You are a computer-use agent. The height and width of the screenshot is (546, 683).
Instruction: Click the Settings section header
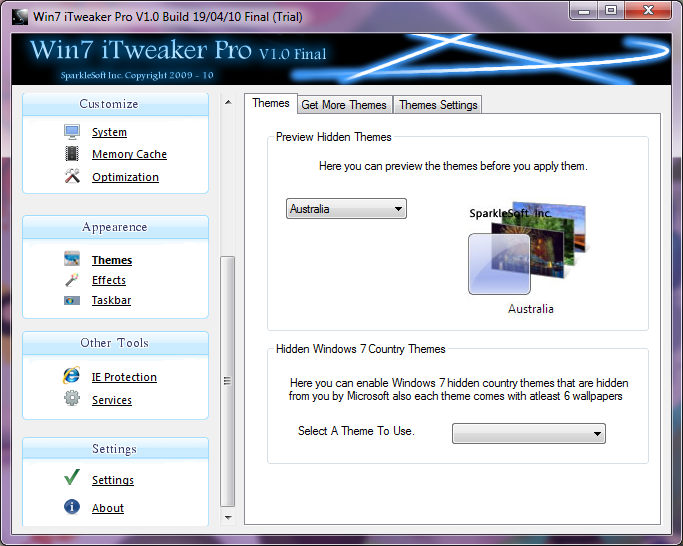pyautogui.click(x=115, y=449)
